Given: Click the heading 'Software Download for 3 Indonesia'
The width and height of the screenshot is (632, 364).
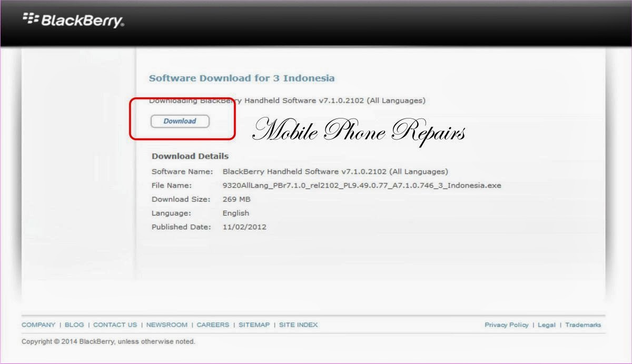Looking at the screenshot, I should 242,78.
